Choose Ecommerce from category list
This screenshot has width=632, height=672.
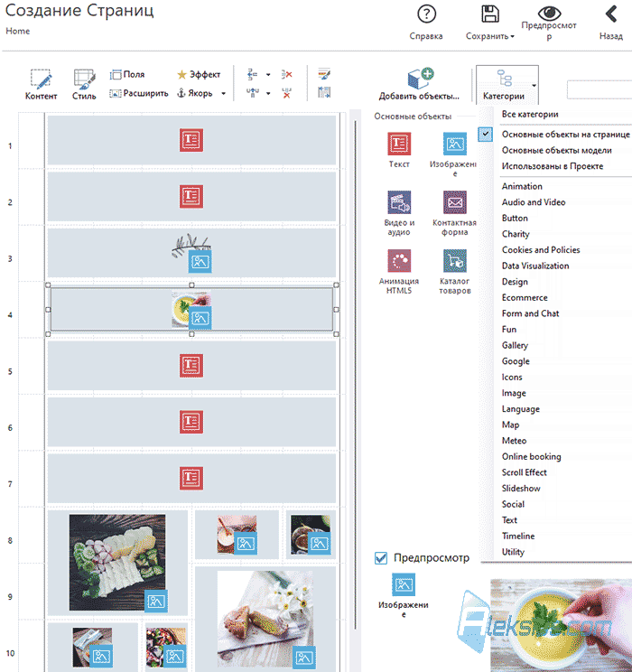(525, 297)
